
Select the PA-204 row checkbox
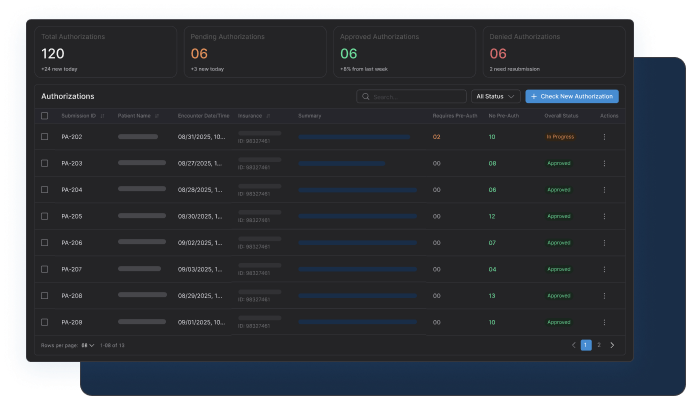pyautogui.click(x=45, y=189)
